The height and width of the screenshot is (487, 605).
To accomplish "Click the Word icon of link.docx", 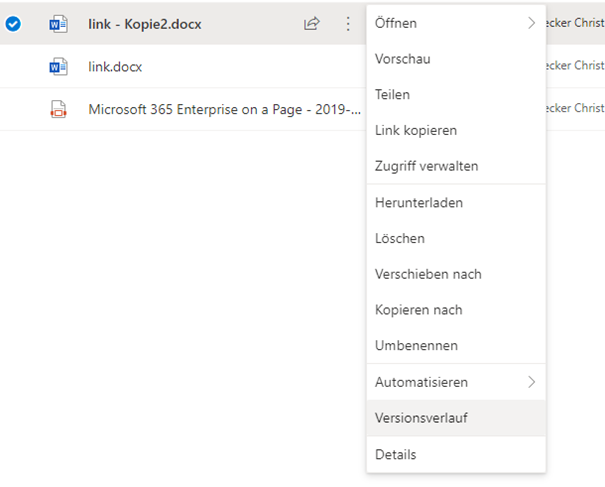I will point(58,66).
